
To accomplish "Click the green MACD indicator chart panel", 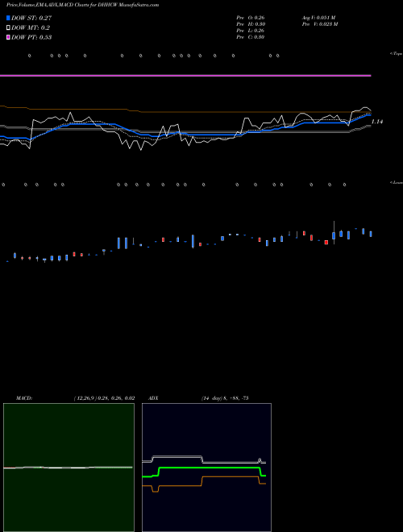I will pos(69,468).
